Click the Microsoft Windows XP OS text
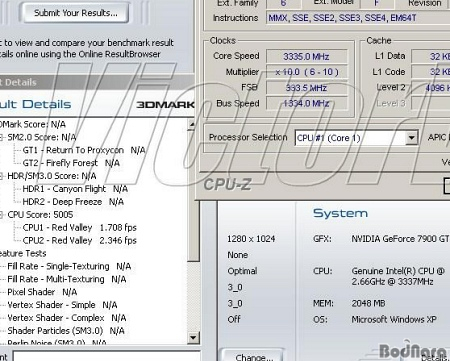 [x=394, y=319]
